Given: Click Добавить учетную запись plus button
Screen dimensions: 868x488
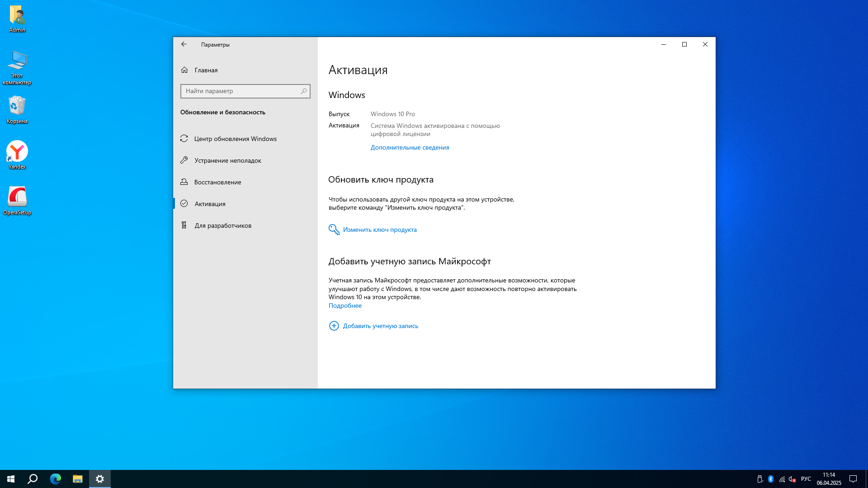Looking at the screenshot, I should pyautogui.click(x=334, y=326).
